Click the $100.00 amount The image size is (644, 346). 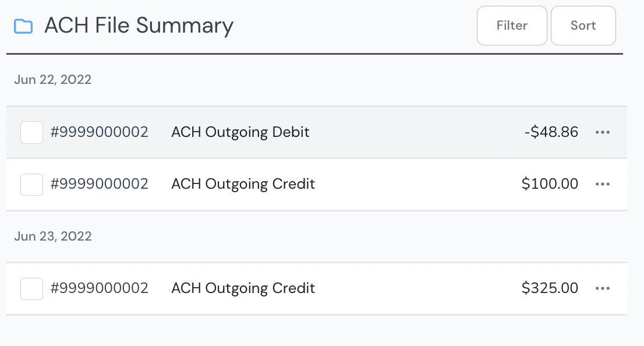click(550, 183)
